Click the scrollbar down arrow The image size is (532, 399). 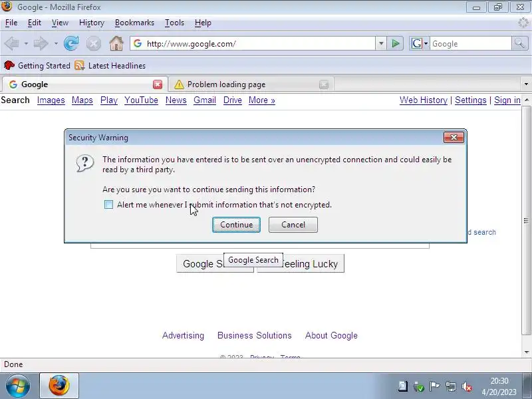tap(526, 352)
